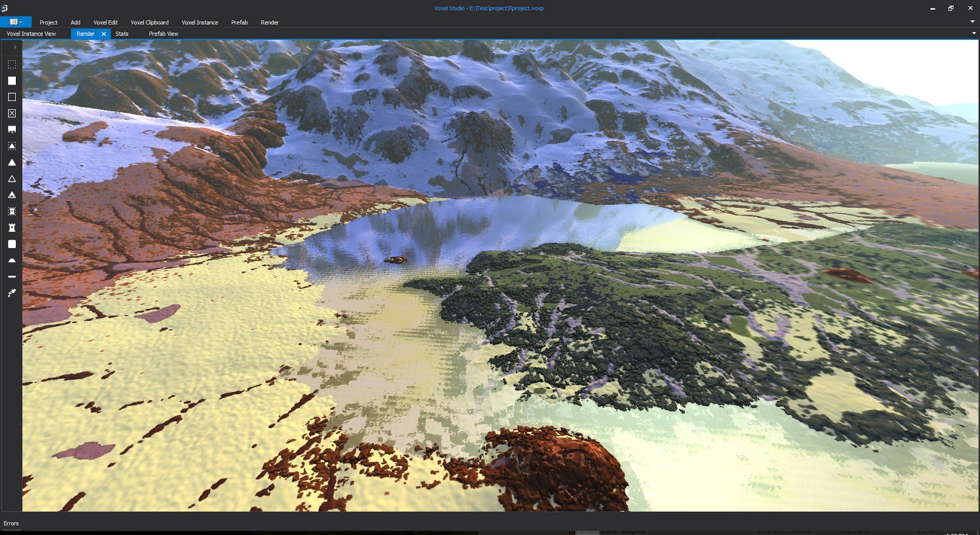Open the window layout dropdown button
Viewport: 980px width, 535px height.
(16, 22)
